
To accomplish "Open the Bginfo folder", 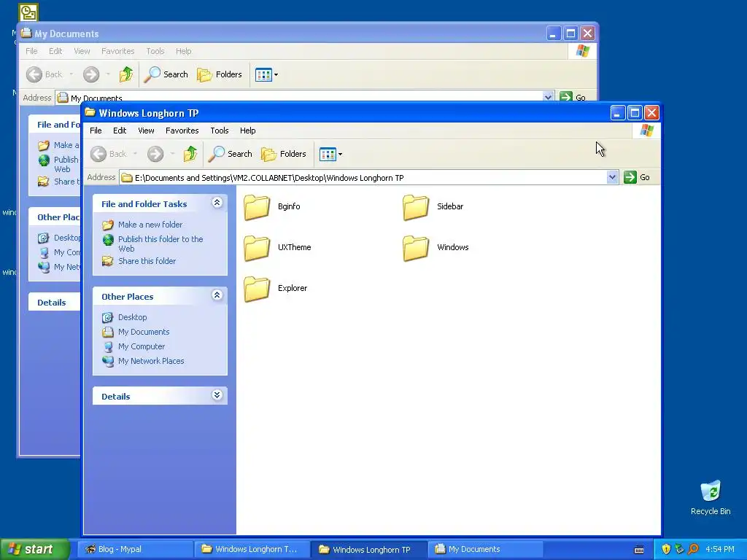I will pyautogui.click(x=272, y=207).
